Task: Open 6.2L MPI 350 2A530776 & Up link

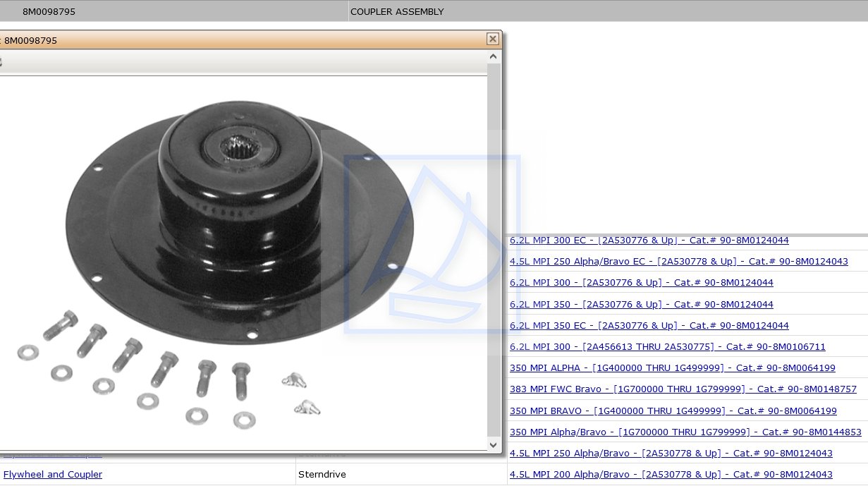Action: (642, 305)
